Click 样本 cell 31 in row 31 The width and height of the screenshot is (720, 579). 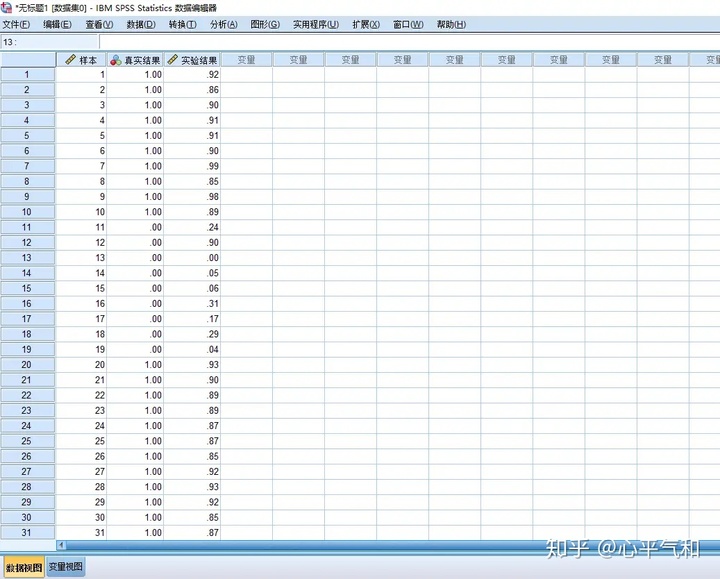[x=81, y=533]
